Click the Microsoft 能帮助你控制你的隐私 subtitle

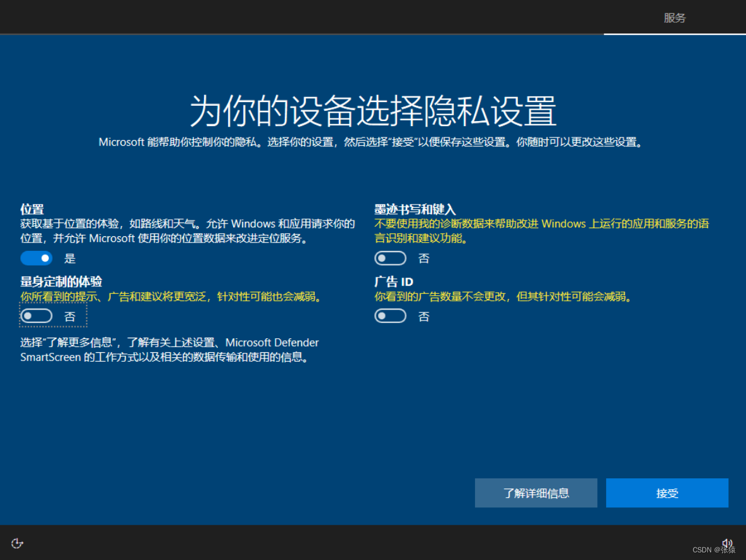tap(372, 142)
